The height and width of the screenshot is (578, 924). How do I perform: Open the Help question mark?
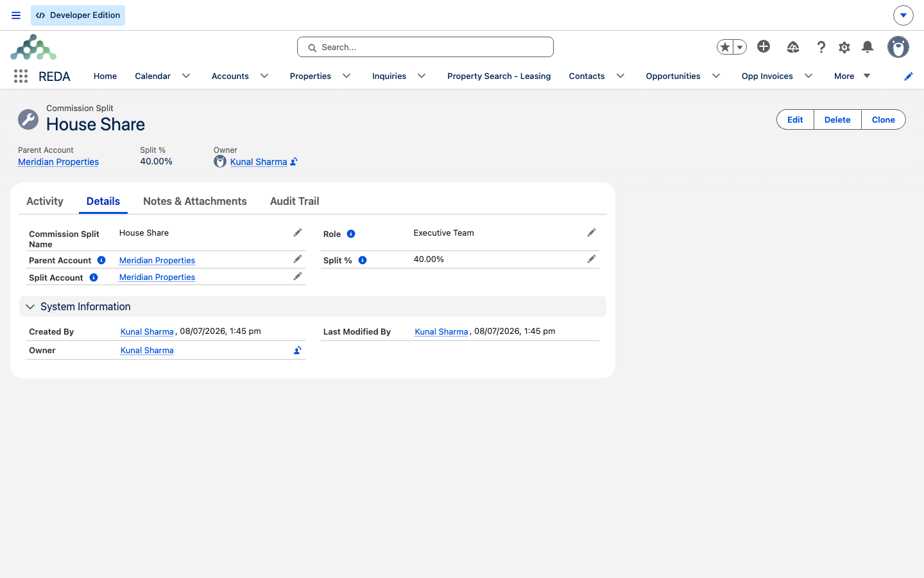(x=821, y=47)
